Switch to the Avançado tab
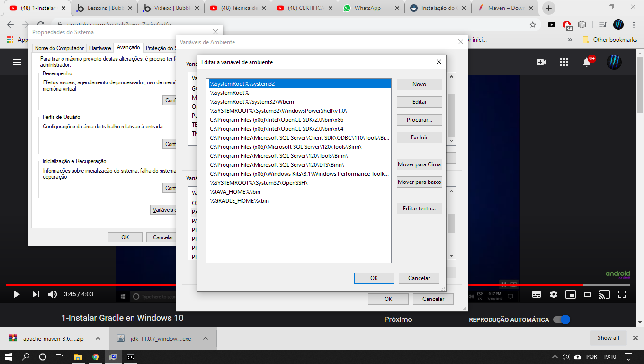 (128, 47)
